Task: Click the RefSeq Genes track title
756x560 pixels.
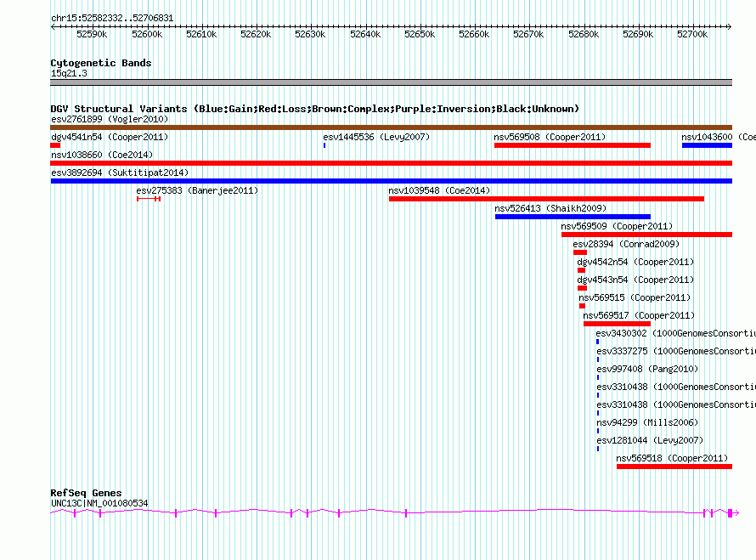Action: [86, 493]
